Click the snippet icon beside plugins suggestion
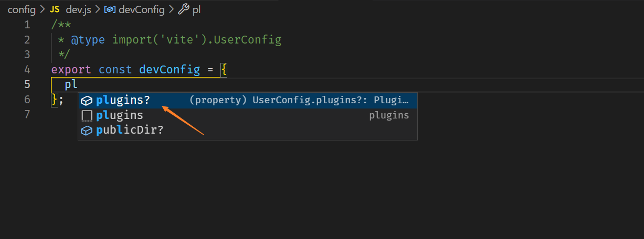 click(87, 115)
